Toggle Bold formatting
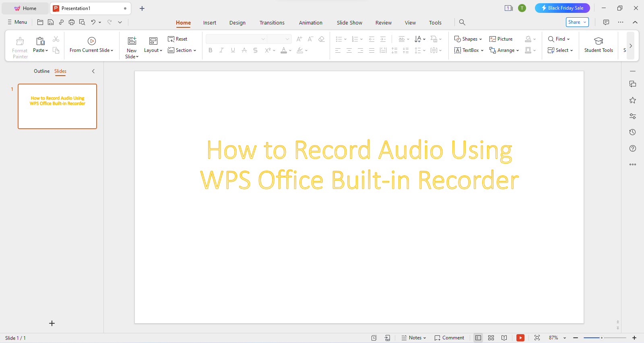 click(210, 50)
